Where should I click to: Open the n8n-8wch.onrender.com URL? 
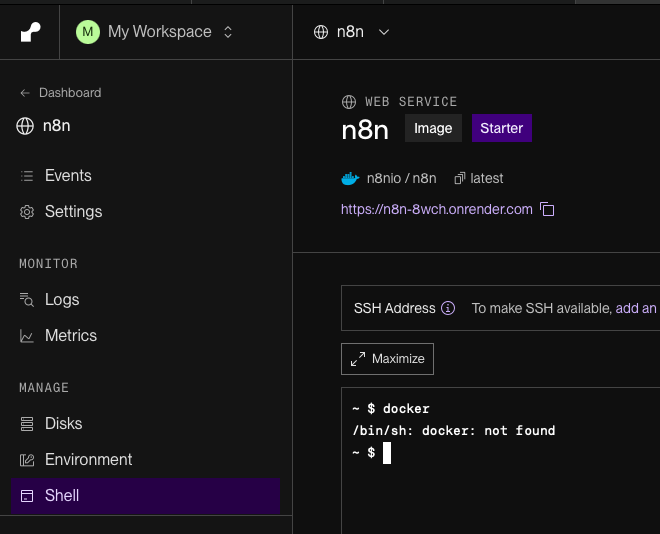pyautogui.click(x=436, y=209)
